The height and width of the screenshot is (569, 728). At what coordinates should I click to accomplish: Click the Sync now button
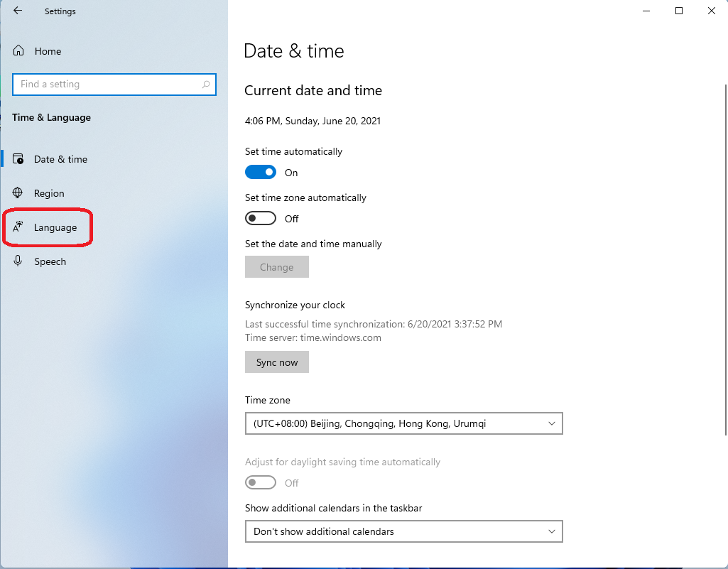pos(276,362)
